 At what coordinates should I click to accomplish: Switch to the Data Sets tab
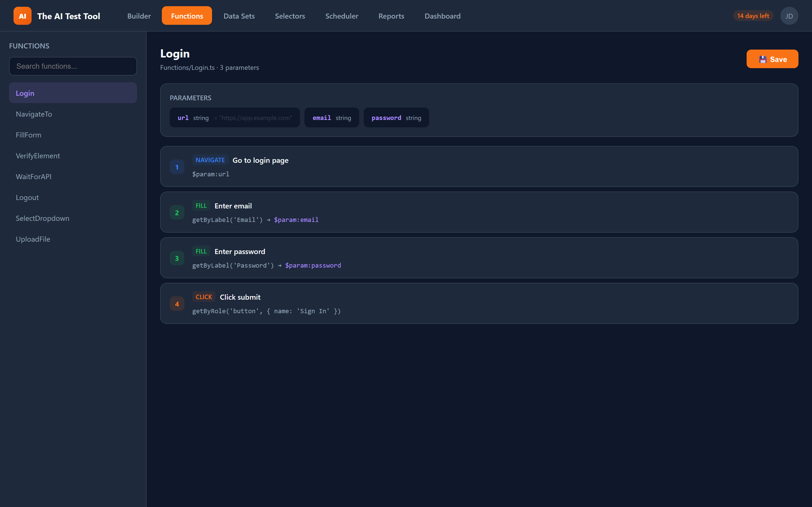(239, 16)
